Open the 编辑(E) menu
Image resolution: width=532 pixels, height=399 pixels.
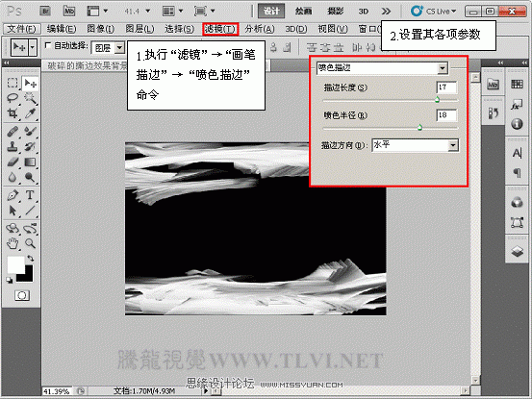[62, 29]
